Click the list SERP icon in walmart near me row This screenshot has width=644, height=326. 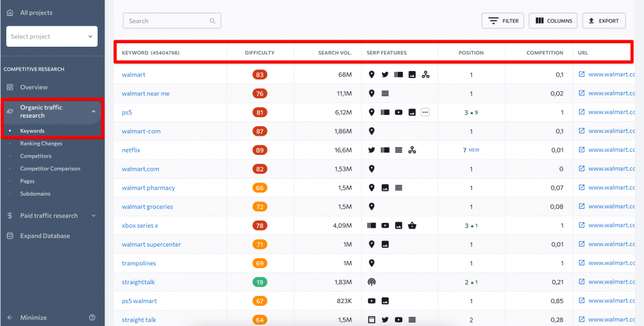tap(385, 93)
